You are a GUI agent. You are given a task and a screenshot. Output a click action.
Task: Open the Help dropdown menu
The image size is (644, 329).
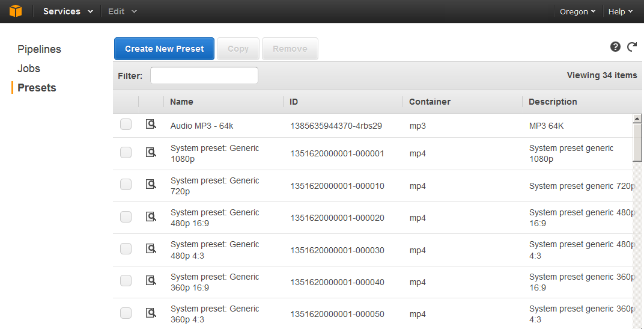click(x=620, y=11)
